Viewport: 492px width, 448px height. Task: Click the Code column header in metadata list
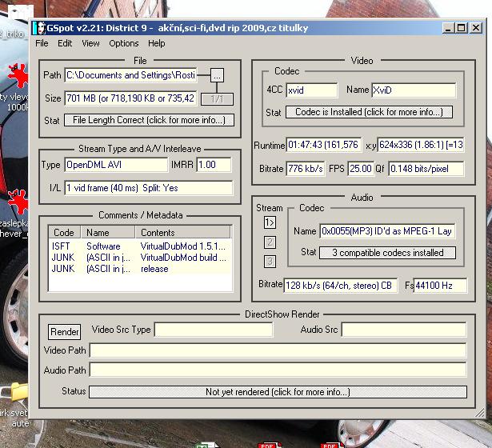(x=65, y=233)
